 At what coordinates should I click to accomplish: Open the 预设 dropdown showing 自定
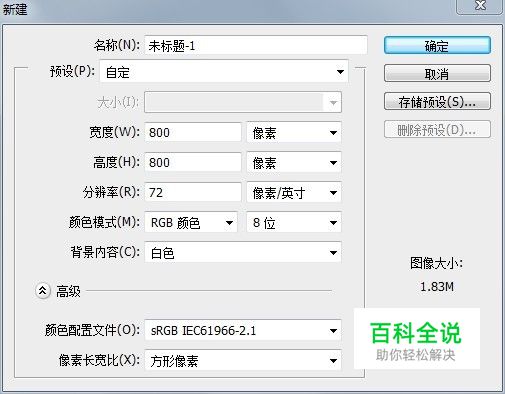coord(224,71)
